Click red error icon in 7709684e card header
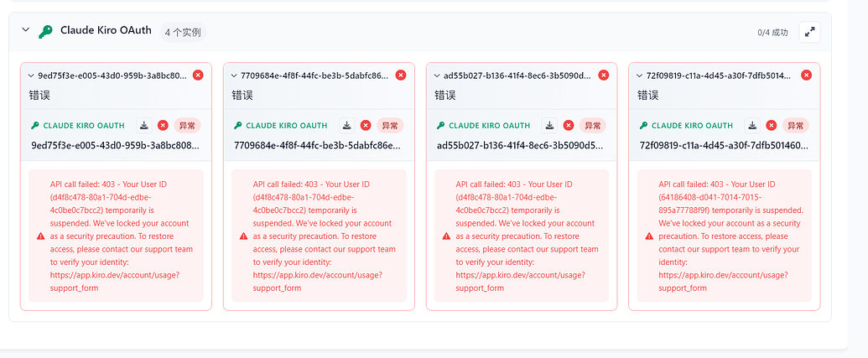The image size is (868, 358). [x=402, y=75]
